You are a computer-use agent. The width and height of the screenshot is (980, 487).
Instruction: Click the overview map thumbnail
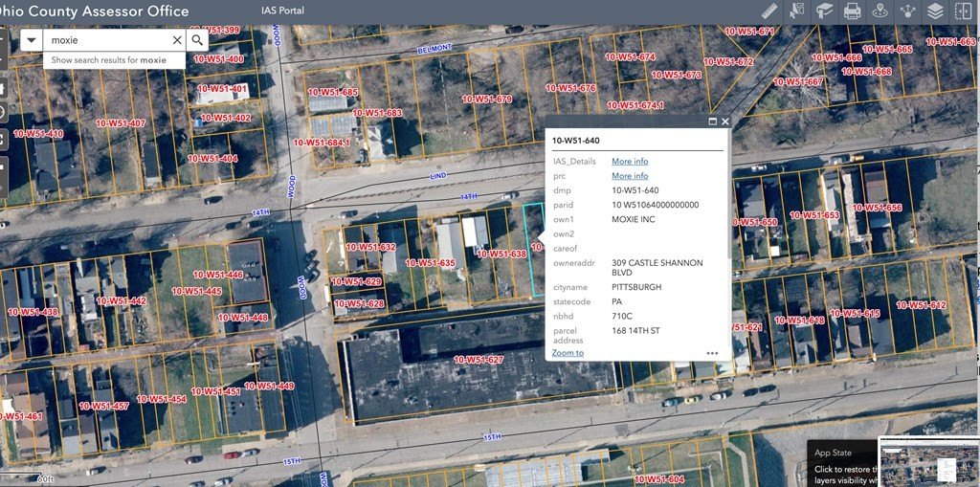click(x=927, y=462)
